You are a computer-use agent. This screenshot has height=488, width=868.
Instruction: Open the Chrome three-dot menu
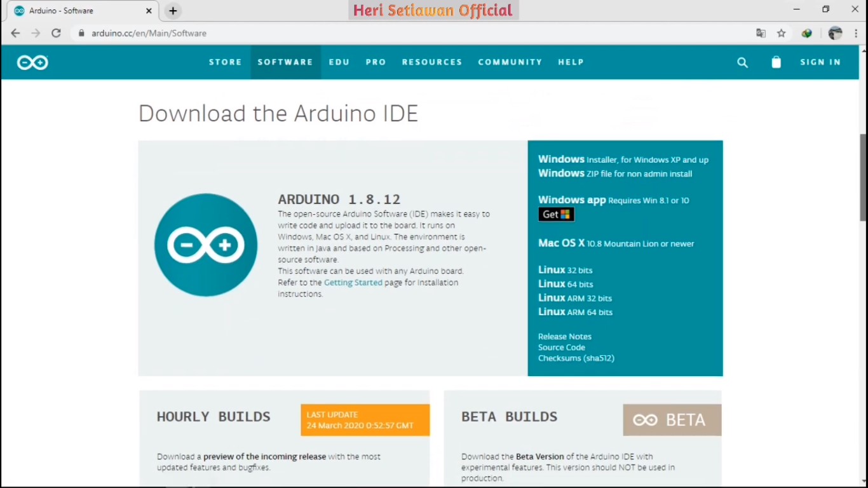(x=857, y=33)
